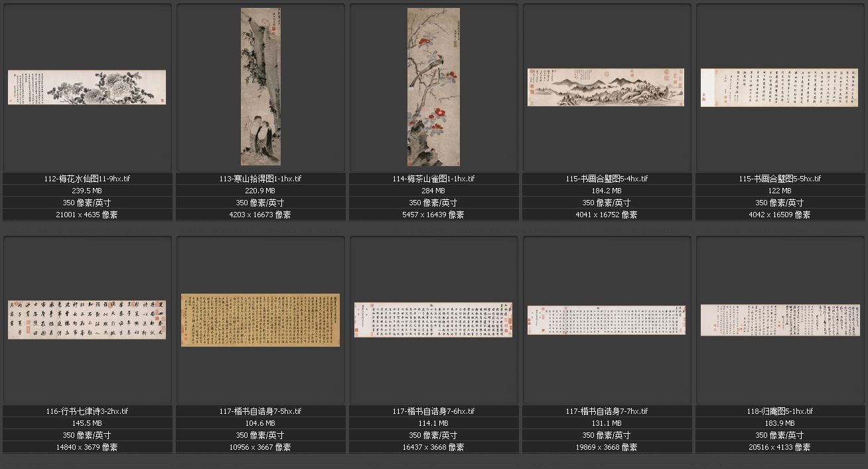Open the 118-归庵图5-1hx scroll thumbnail

click(779, 320)
